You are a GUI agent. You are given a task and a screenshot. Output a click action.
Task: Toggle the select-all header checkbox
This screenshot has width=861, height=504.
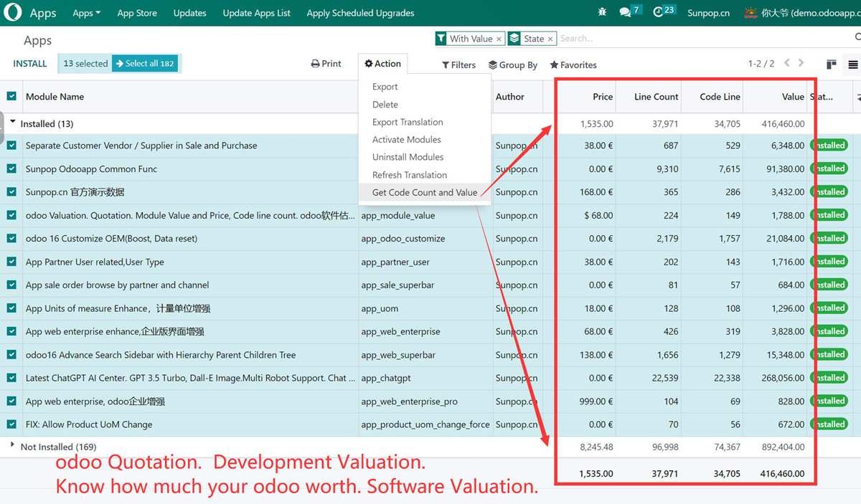[x=11, y=96]
